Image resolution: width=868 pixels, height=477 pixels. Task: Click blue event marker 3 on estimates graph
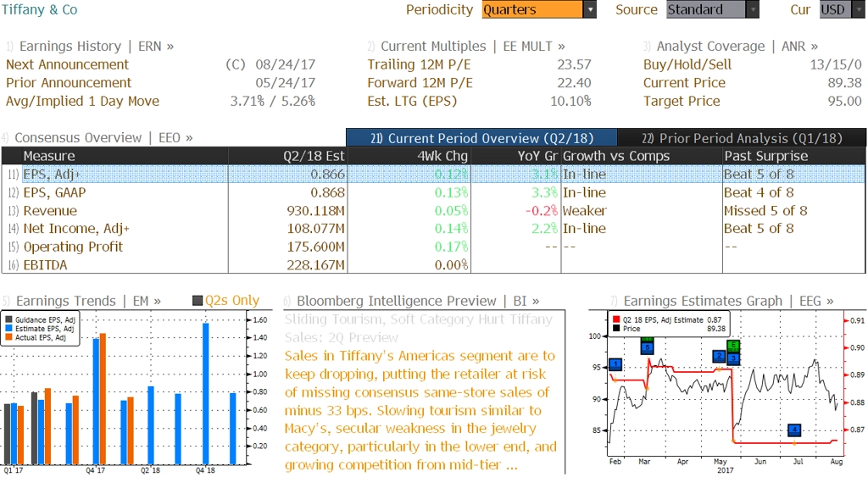coord(733,358)
